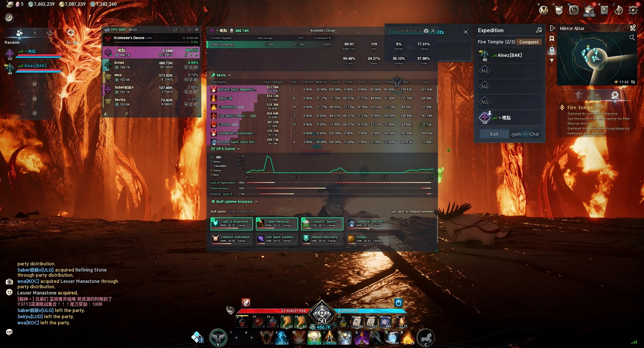The height and width of the screenshot is (348, 644).
Task: Select the Total (Dungeon) combat objective row
Action: [x=271, y=45]
